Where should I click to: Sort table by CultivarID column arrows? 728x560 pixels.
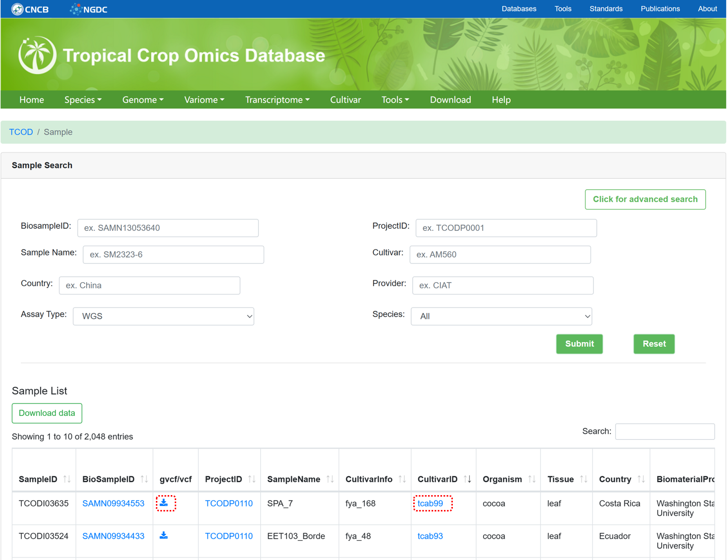click(467, 479)
